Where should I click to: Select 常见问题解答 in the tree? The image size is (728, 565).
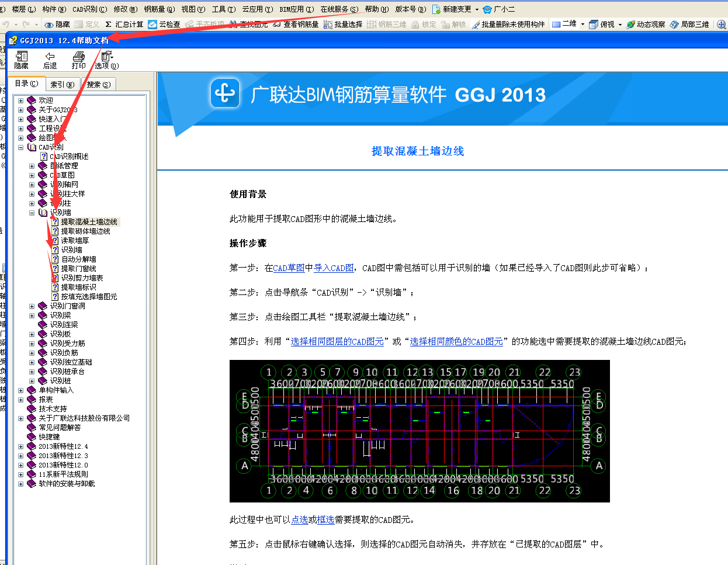[x=60, y=428]
